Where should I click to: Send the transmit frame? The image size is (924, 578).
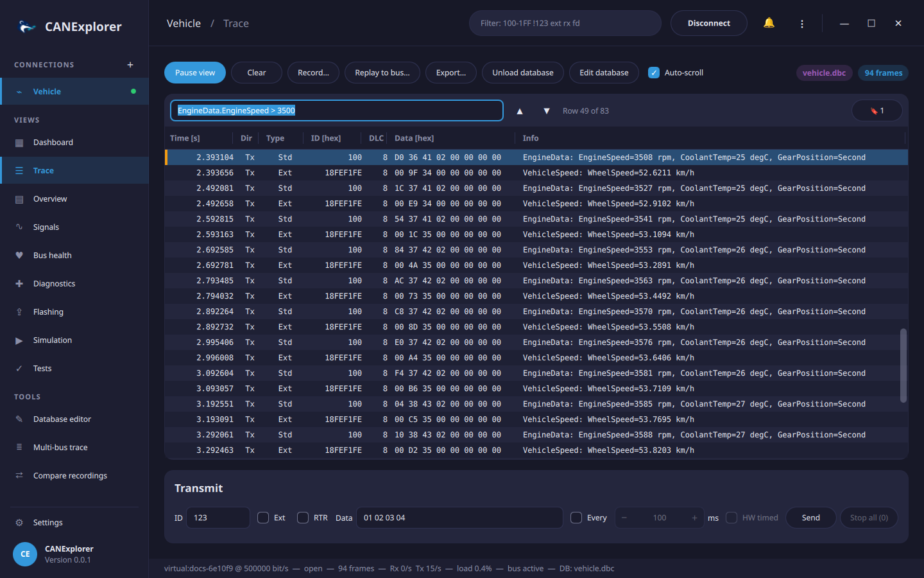pos(811,518)
